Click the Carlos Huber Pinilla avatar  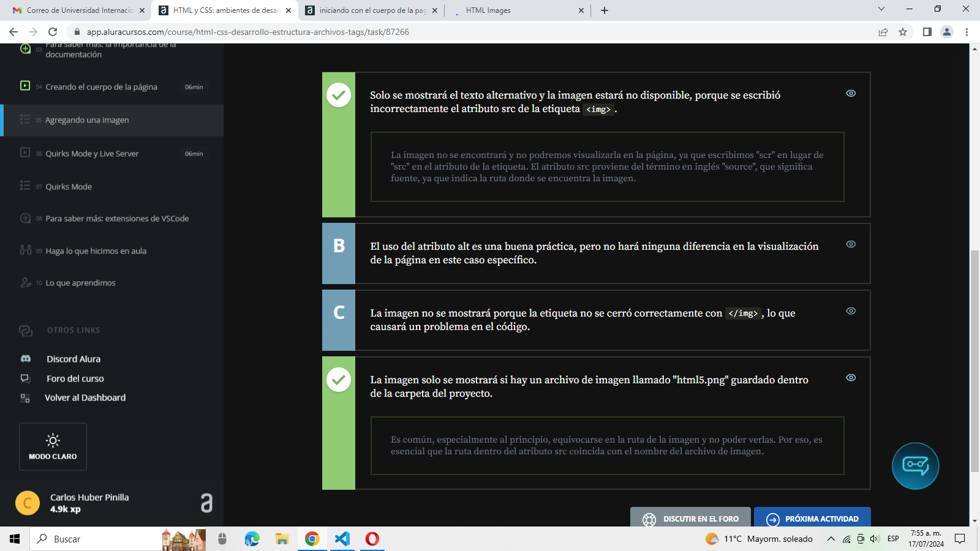pyautogui.click(x=28, y=503)
